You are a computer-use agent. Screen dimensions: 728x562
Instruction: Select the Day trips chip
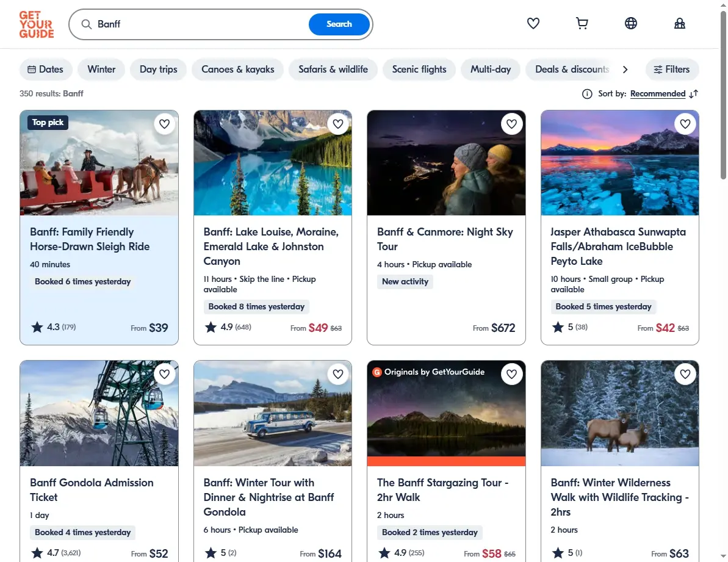[x=158, y=70]
